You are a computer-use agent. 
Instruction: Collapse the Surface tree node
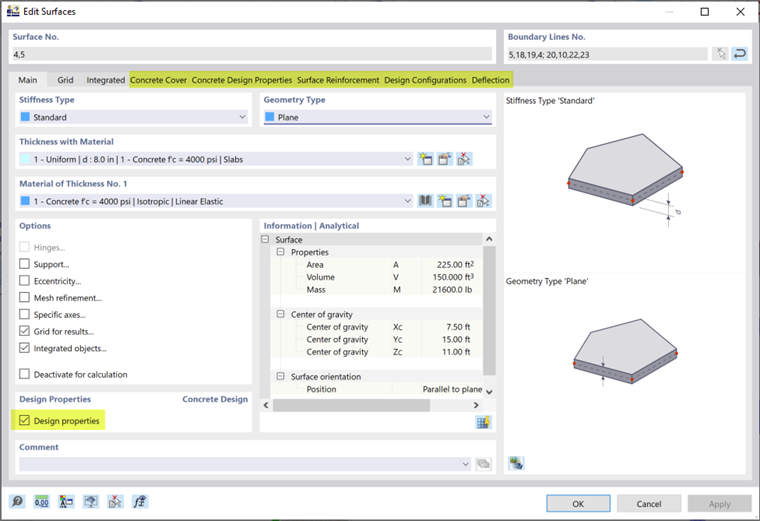point(265,239)
